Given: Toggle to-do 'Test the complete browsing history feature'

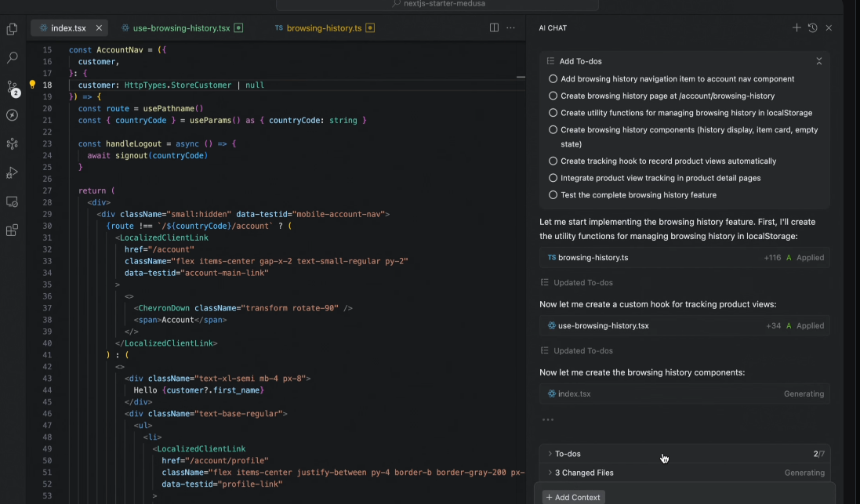Looking at the screenshot, I should pos(553,195).
